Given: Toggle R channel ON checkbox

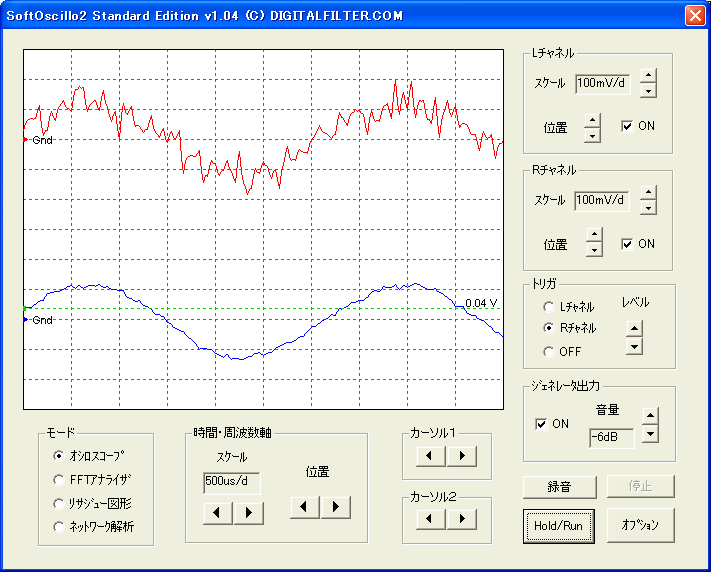Looking at the screenshot, I should 627,244.
